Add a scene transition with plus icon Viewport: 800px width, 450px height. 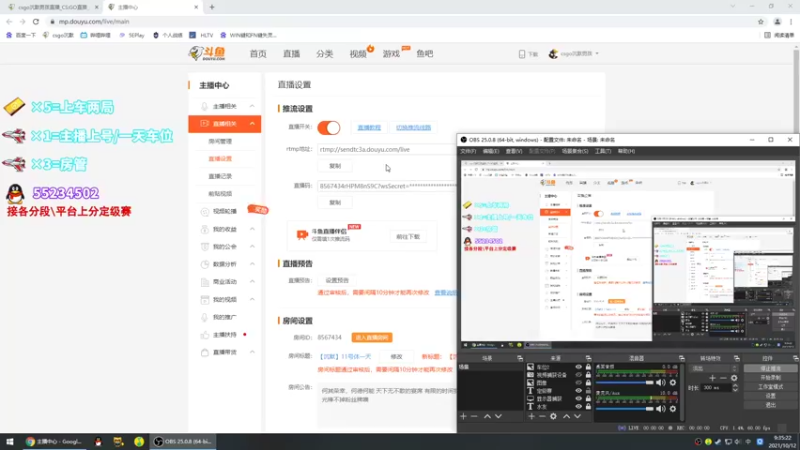(x=712, y=378)
